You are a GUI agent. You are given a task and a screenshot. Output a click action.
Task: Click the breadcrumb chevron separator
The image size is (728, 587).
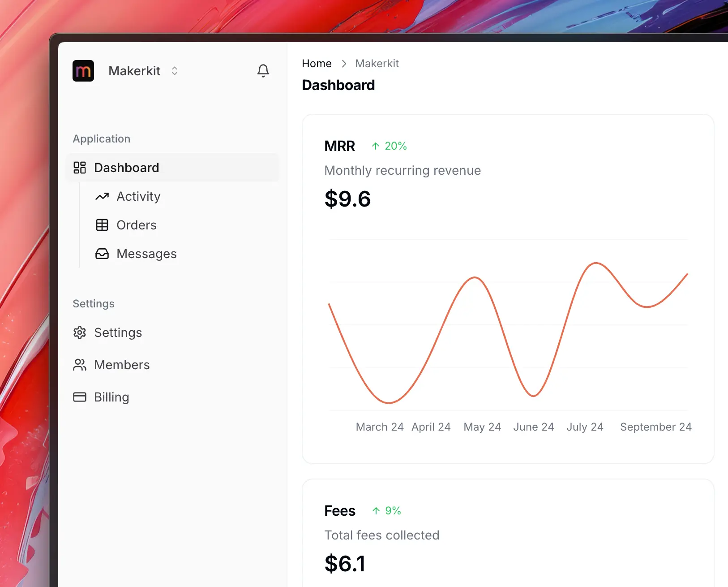pos(344,64)
